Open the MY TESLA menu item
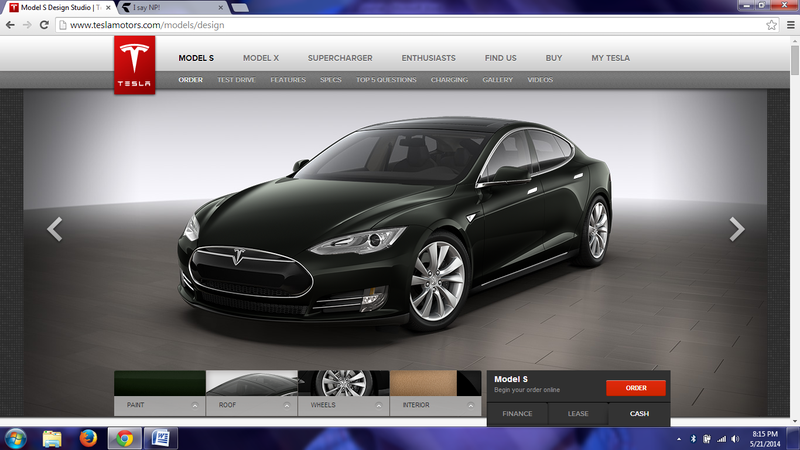 click(x=611, y=58)
